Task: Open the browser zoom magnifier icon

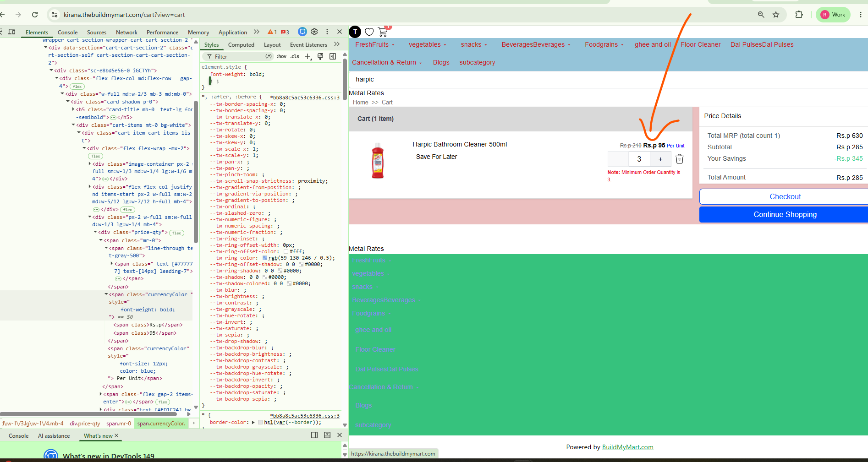Action: 761,15
